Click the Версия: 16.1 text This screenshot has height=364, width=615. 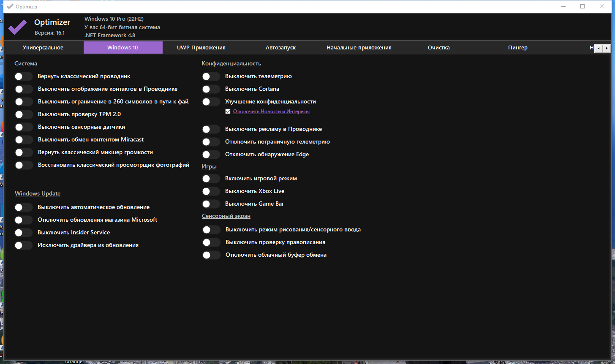tap(49, 33)
